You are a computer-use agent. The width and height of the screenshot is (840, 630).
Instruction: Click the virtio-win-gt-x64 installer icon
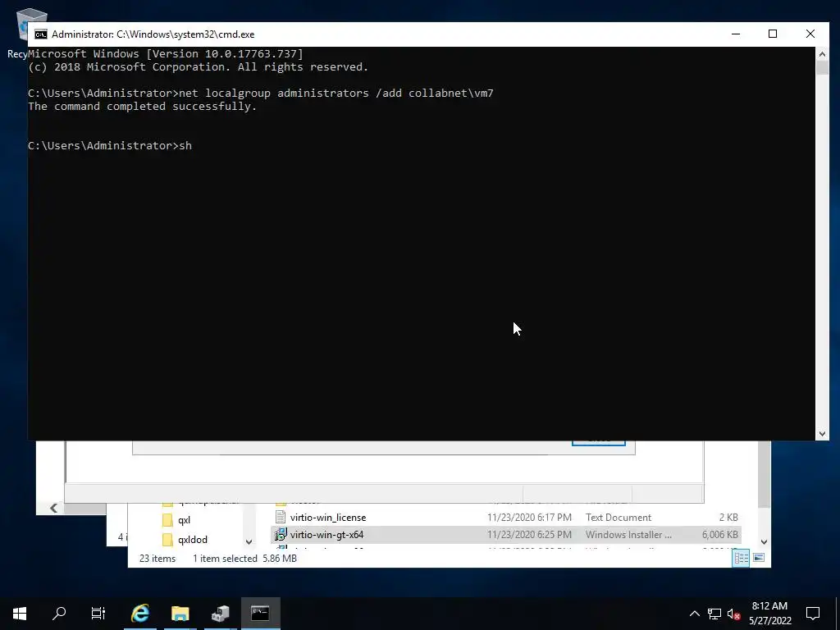[x=281, y=535]
